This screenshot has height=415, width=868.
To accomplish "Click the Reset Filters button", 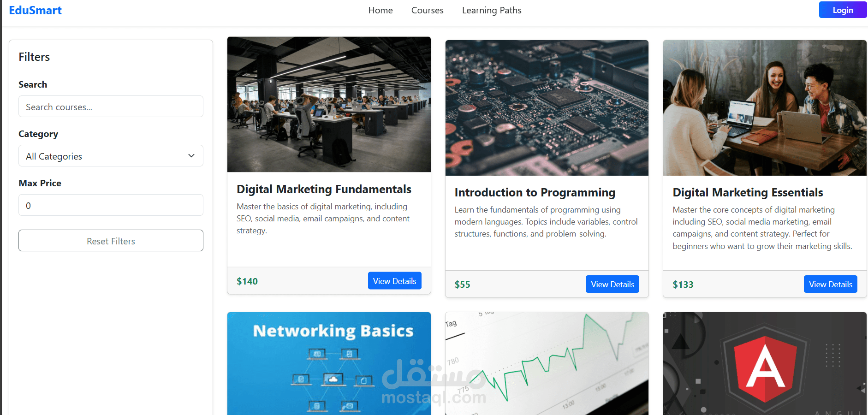I will click(x=111, y=241).
